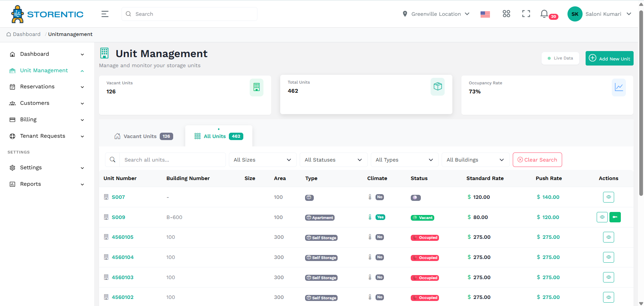Image resolution: width=644 pixels, height=306 pixels.
Task: Click the key icon on unit S009 row
Action: [x=615, y=217]
